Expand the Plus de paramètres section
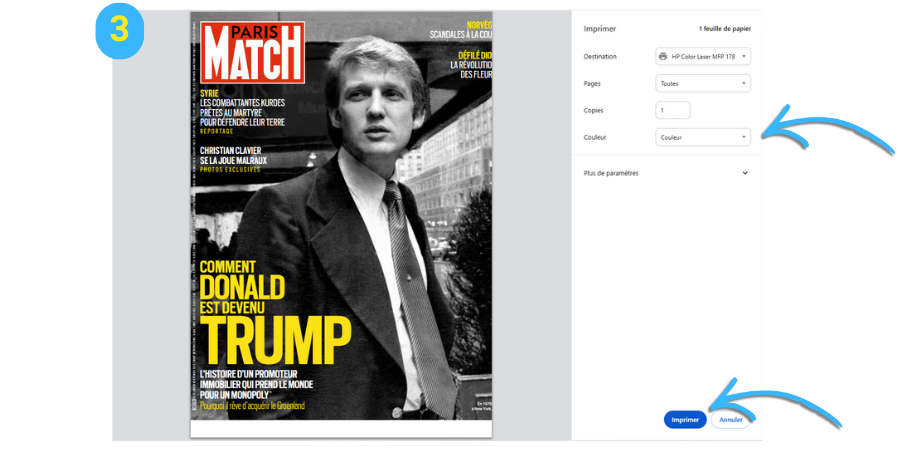The image size is (900, 450). tap(666, 173)
